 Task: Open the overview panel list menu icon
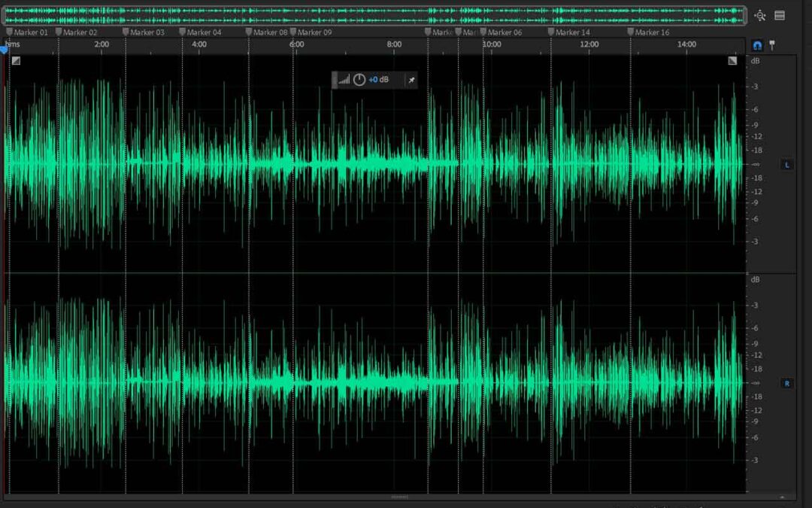[x=780, y=15]
